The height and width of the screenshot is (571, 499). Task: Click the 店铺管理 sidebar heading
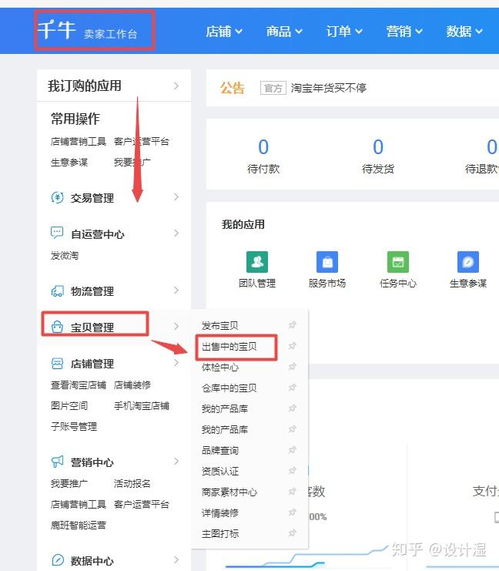pyautogui.click(x=92, y=363)
